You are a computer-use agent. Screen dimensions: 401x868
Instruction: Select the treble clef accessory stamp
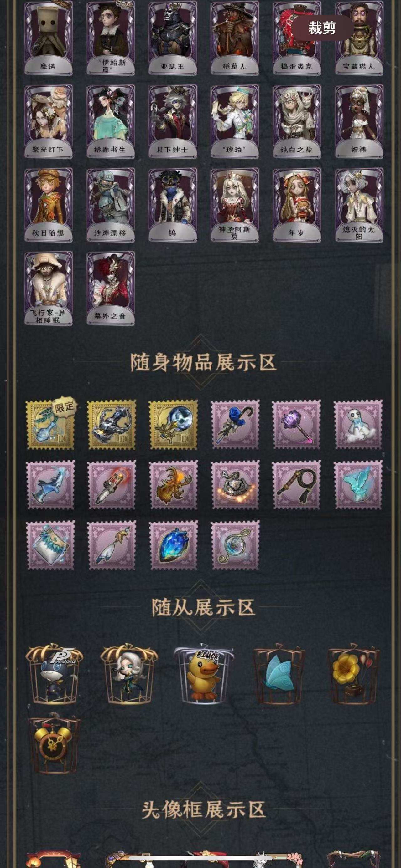pyautogui.click(x=235, y=545)
